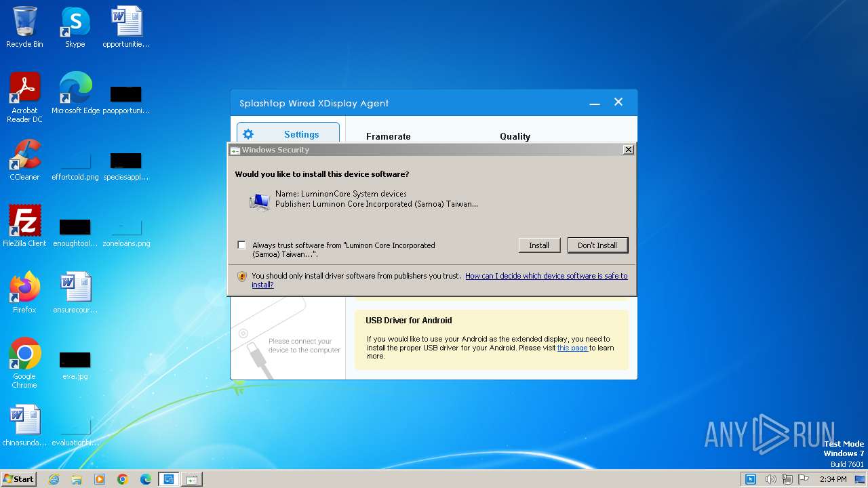Open the Start menu
The height and width of the screenshot is (488, 868).
(19, 479)
